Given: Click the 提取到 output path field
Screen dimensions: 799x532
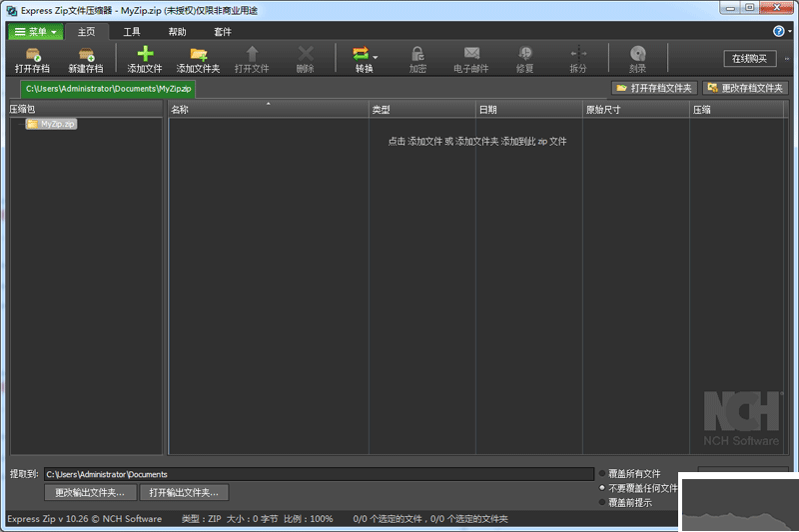Looking at the screenshot, I should coord(318,474).
